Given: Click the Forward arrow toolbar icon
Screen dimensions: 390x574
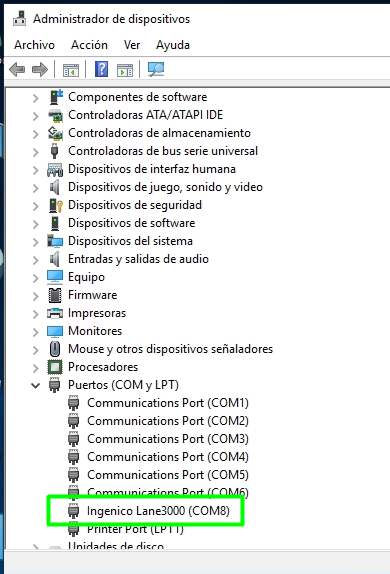Looking at the screenshot, I should coord(40,69).
